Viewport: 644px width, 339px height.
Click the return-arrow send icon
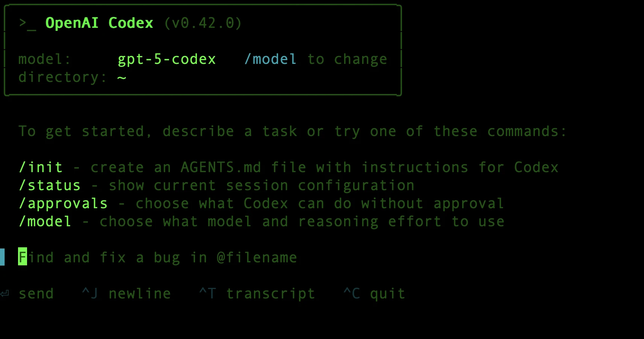(x=5, y=294)
